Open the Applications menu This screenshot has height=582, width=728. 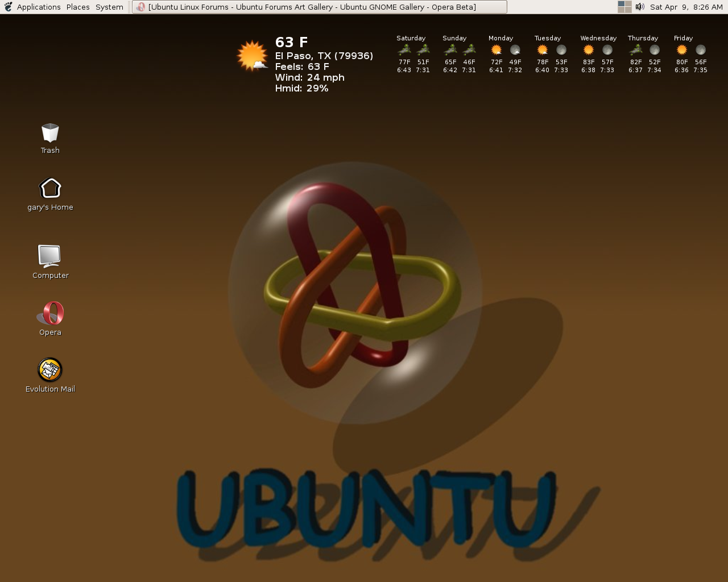pos(39,7)
